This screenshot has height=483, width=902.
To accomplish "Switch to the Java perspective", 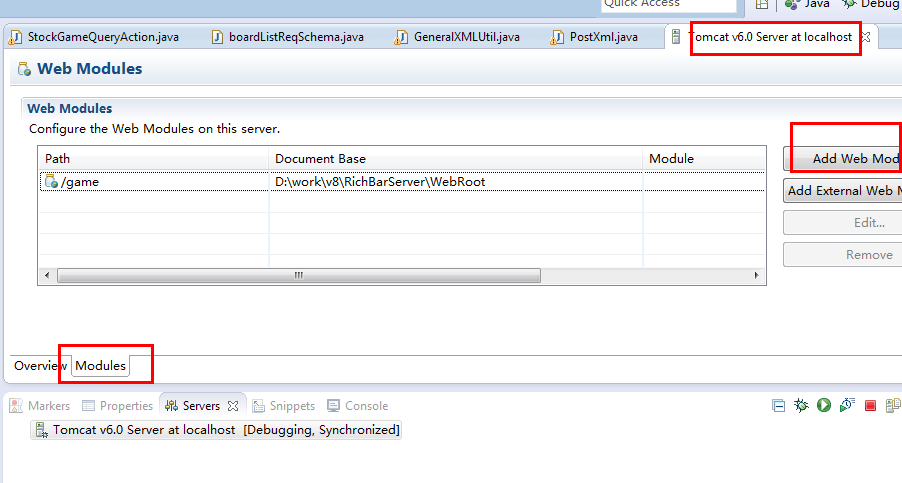I will [807, 4].
